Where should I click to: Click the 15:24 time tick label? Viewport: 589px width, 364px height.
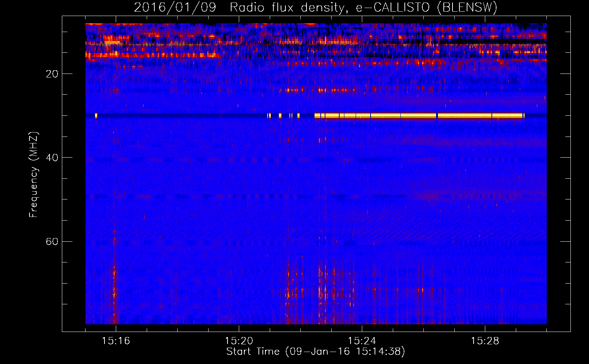(362, 341)
